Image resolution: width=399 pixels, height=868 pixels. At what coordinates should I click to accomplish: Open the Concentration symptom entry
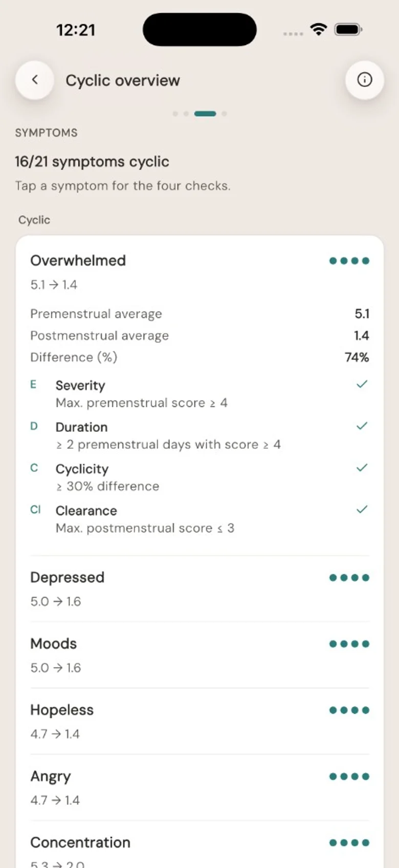click(199, 850)
